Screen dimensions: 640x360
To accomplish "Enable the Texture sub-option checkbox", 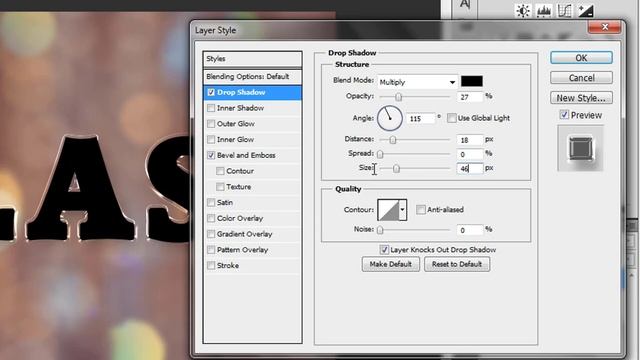I will click(220, 187).
